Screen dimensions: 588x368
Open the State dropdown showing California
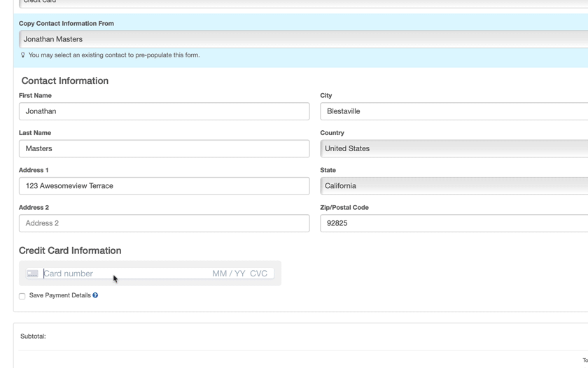point(454,186)
